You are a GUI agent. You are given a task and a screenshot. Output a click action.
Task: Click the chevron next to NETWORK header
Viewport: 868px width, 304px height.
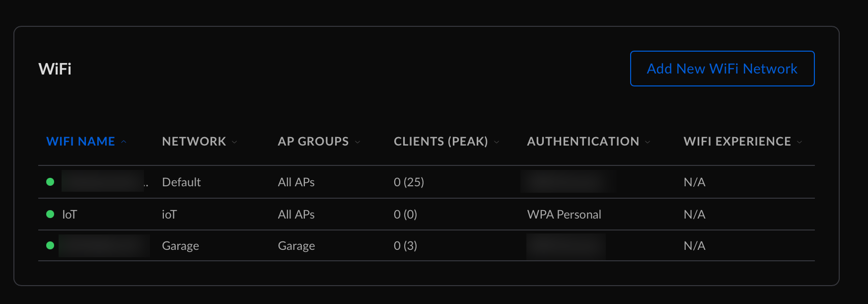tap(234, 142)
